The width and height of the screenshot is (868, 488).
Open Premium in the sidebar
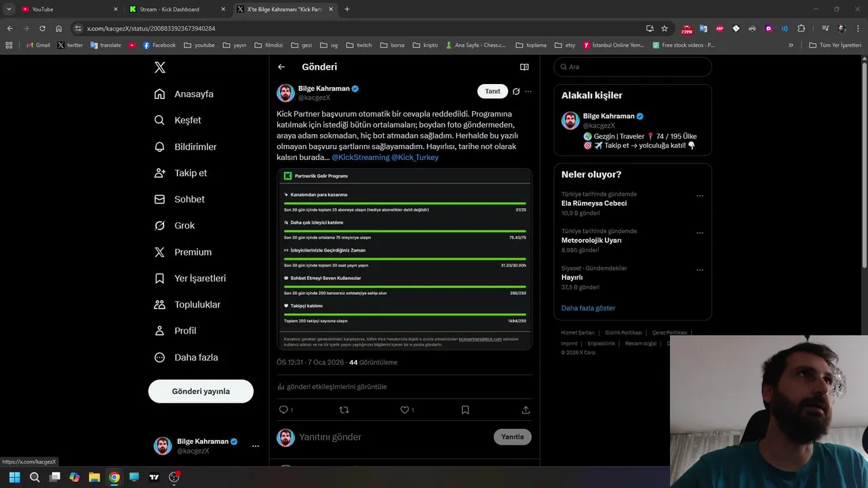point(183,252)
